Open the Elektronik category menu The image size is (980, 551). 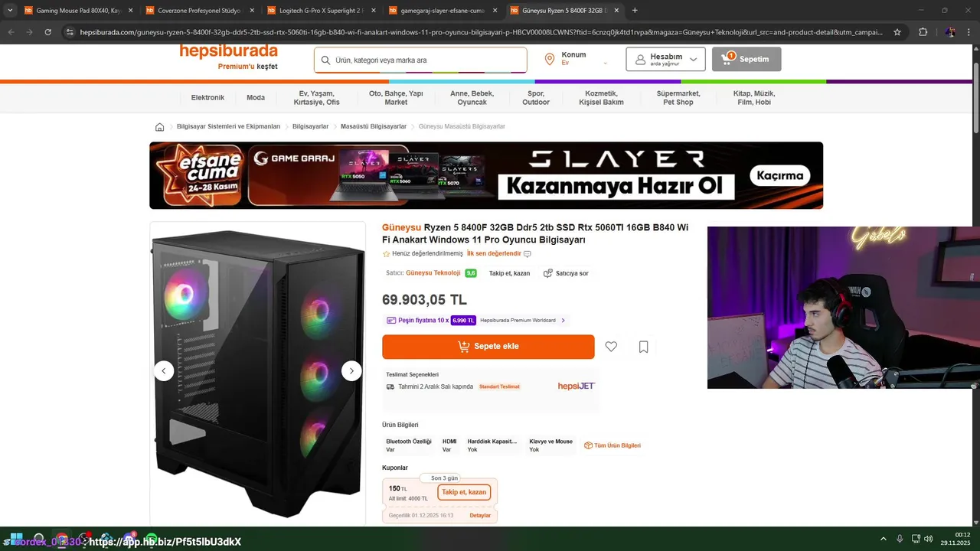(207, 98)
